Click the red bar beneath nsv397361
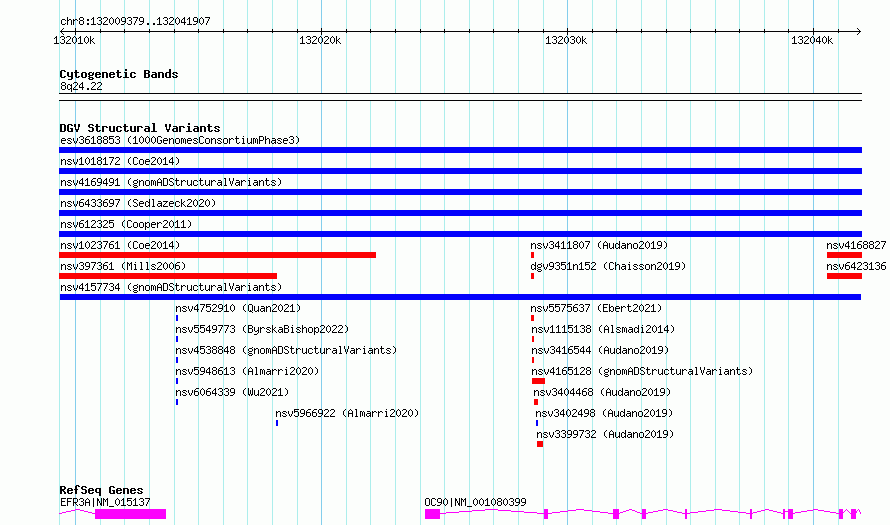 click(x=168, y=276)
